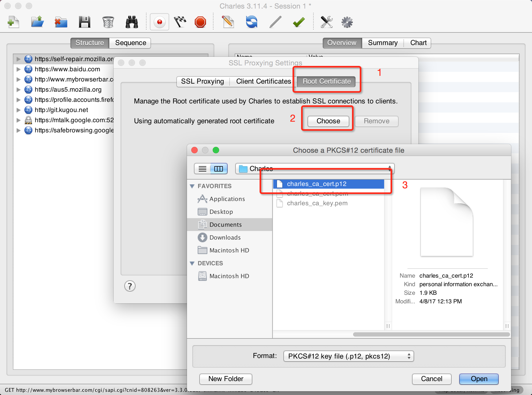Open the Format PKCS#12 key file dropdown
Image resolution: width=532 pixels, height=395 pixels.
(348, 356)
